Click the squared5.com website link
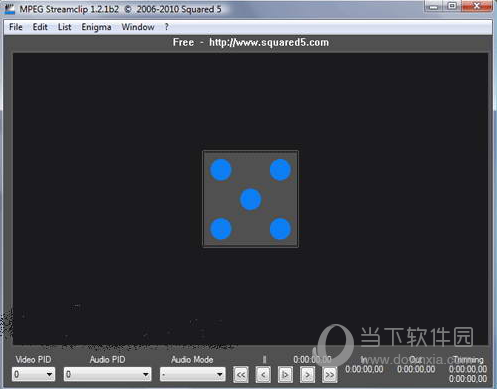 pyautogui.click(x=269, y=42)
